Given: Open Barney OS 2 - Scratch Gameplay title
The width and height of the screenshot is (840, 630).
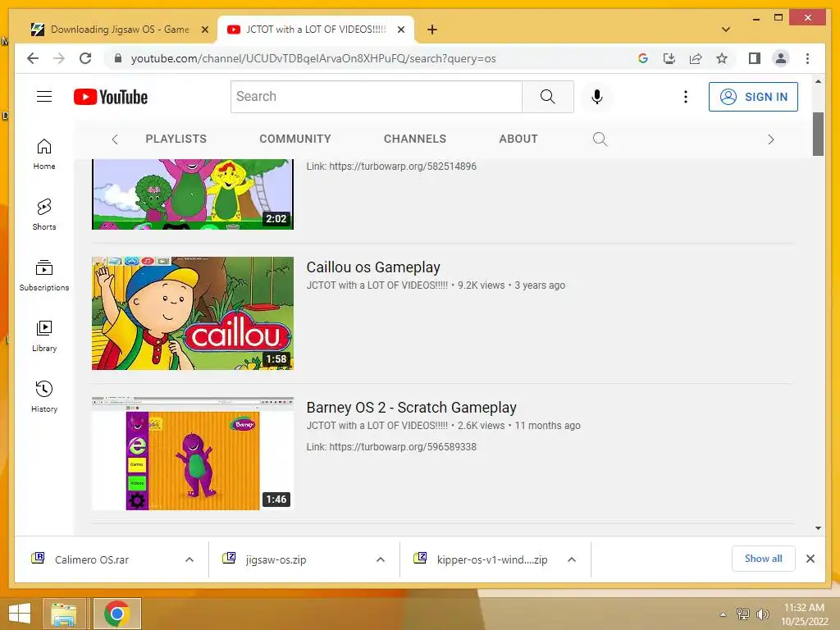Looking at the screenshot, I should click(x=412, y=407).
